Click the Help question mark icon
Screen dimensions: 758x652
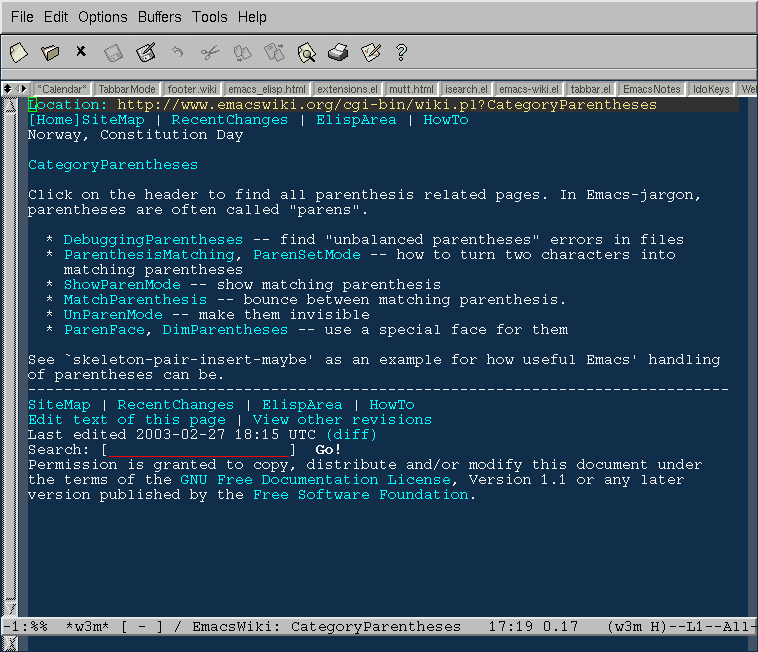[x=402, y=52]
